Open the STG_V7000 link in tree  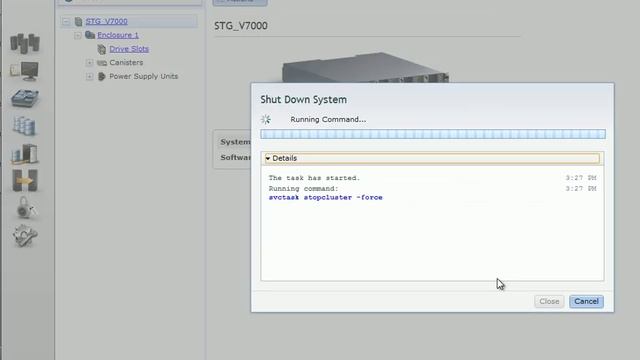pyautogui.click(x=107, y=21)
